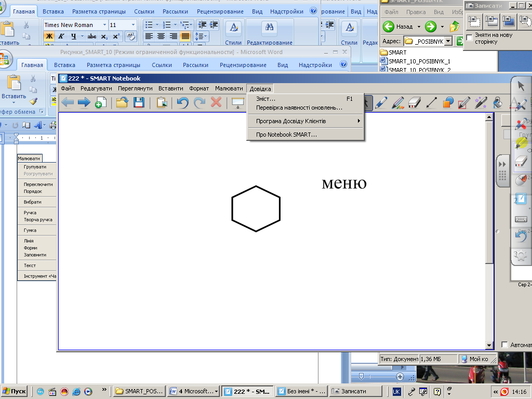Justify text alignment in back Word window
The width and height of the screenshot is (532, 399).
click(x=185, y=36)
